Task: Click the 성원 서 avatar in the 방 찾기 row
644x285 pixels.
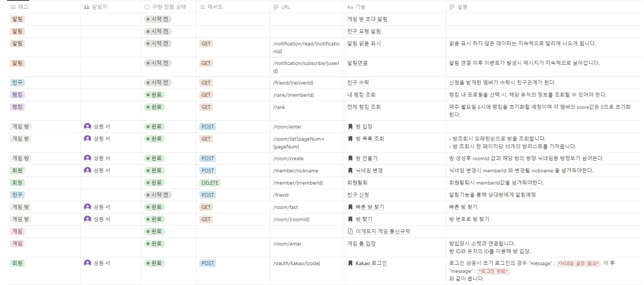Action: click(88, 219)
